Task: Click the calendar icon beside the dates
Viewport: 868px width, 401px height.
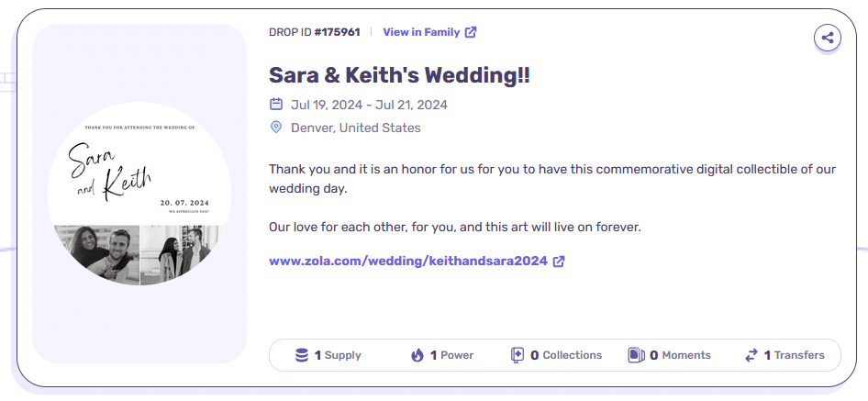Action: [275, 104]
